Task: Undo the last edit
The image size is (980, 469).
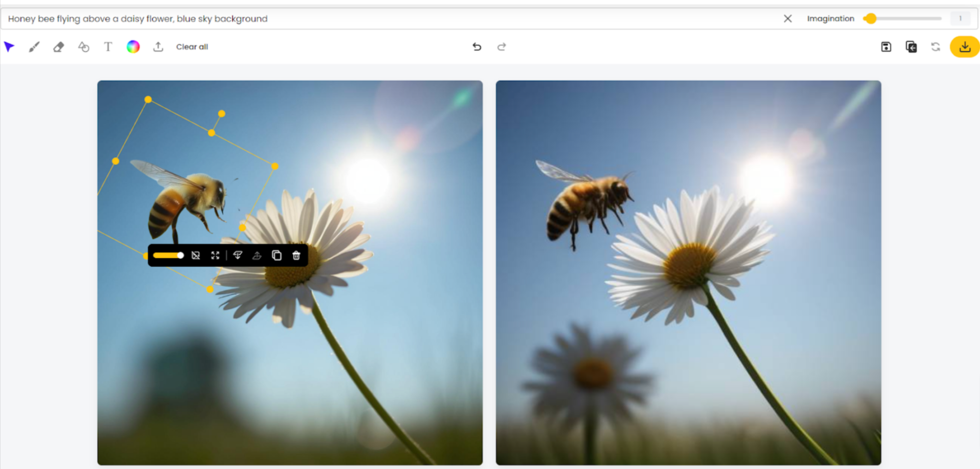Action: coord(477,46)
